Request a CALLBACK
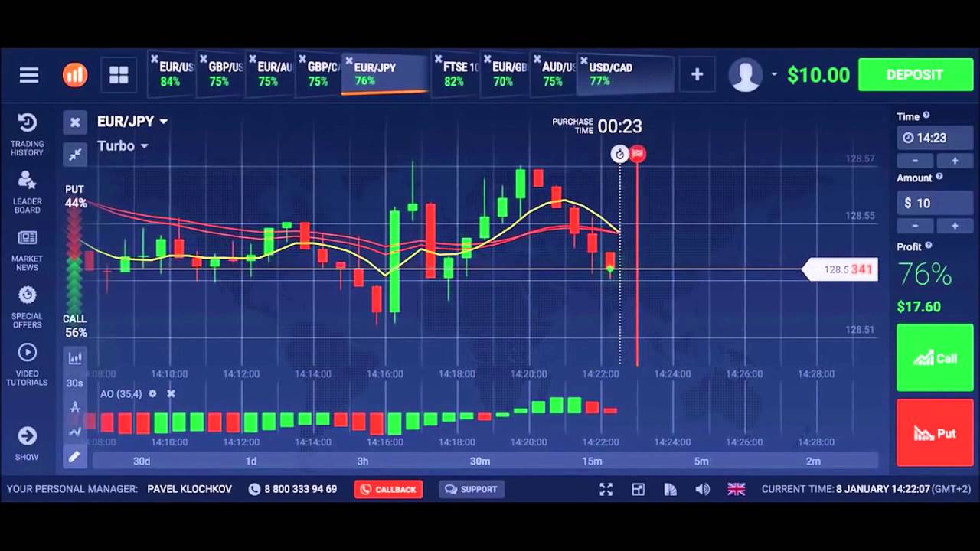This screenshot has height=551, width=980. click(388, 490)
